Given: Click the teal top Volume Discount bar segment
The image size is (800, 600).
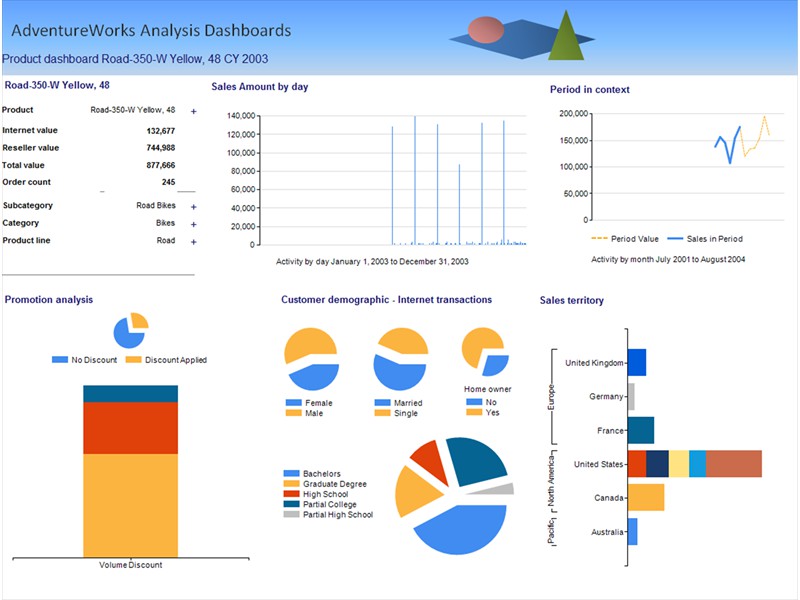Looking at the screenshot, I should tap(131, 393).
